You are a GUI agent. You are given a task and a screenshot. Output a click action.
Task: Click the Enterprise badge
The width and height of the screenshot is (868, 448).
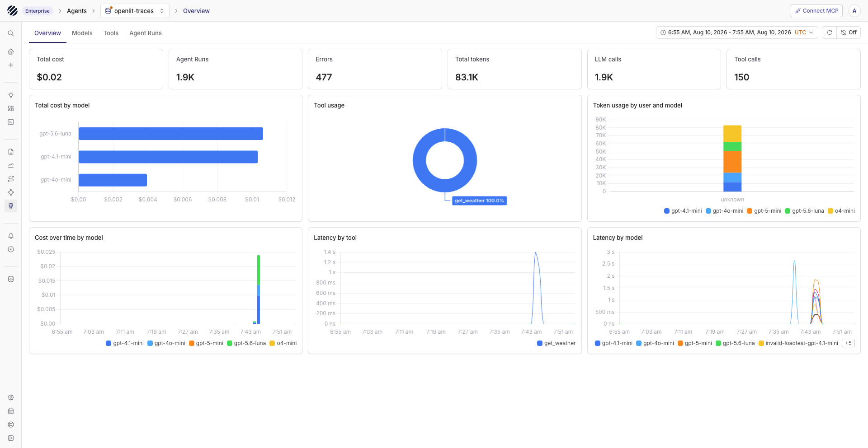click(x=38, y=11)
